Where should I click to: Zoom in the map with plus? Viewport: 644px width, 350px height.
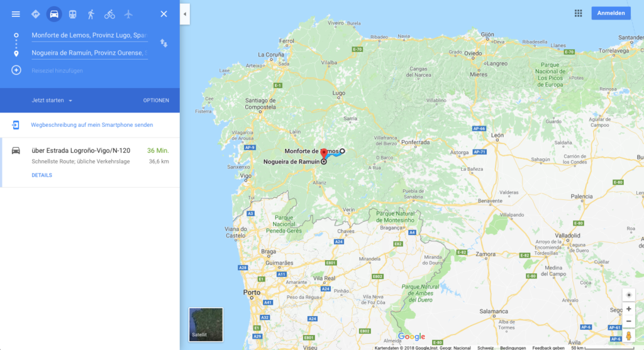click(628, 309)
